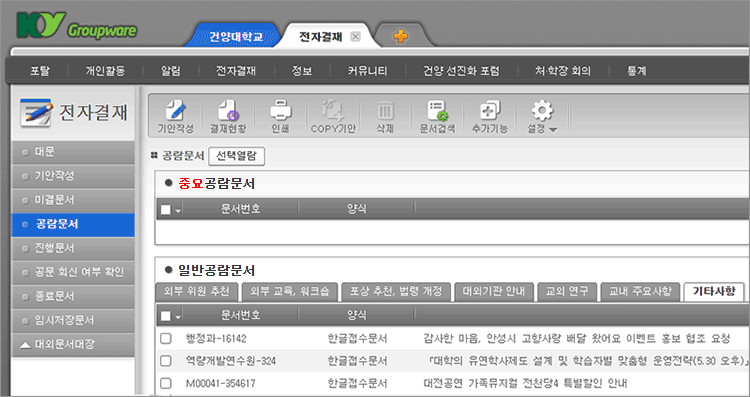Select the 외부 위원 추천 tab
Viewport: 750px width, 397px height.
(x=197, y=291)
